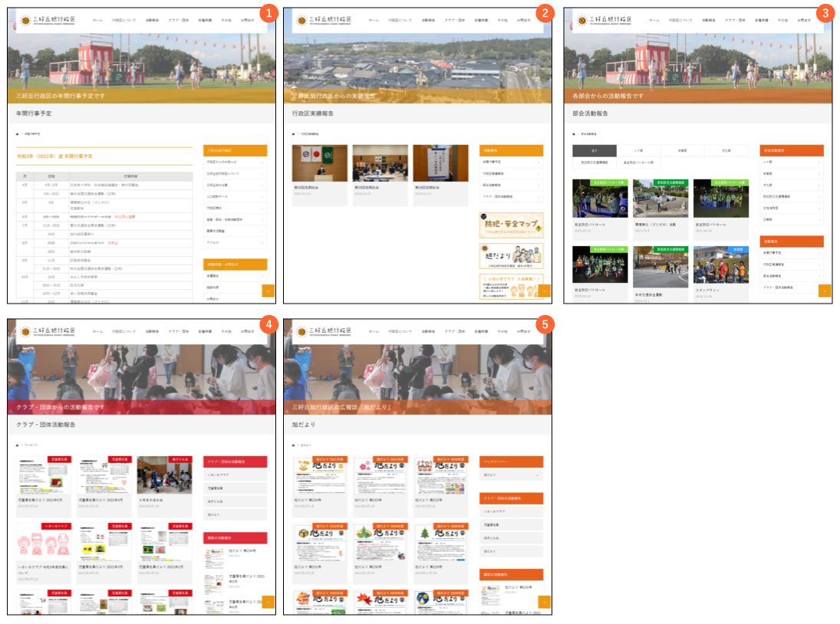Screen dimensions: 840x624
Task: Open 年間行事予定 sidebar link on 行政区実績報告 page
Action: click(x=511, y=162)
